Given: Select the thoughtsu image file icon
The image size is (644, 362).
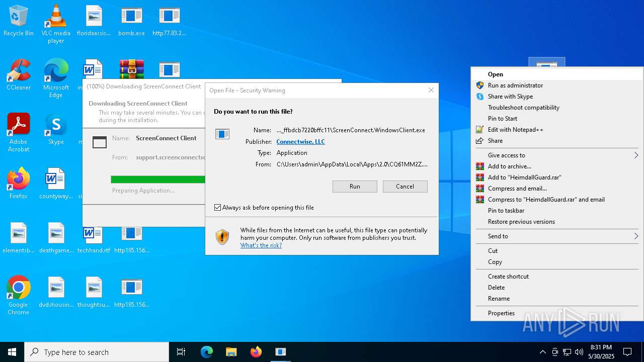Looking at the screenshot, I should (94, 293).
